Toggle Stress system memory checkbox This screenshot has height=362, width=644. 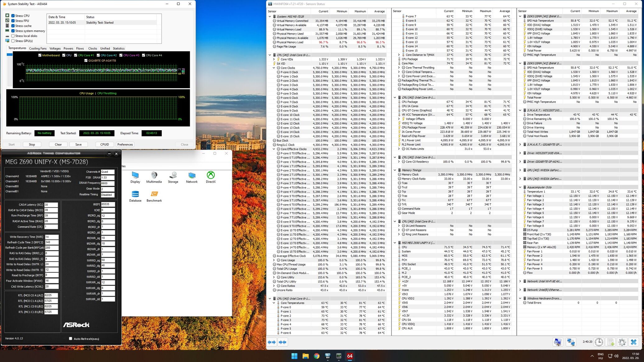click(x=13, y=31)
